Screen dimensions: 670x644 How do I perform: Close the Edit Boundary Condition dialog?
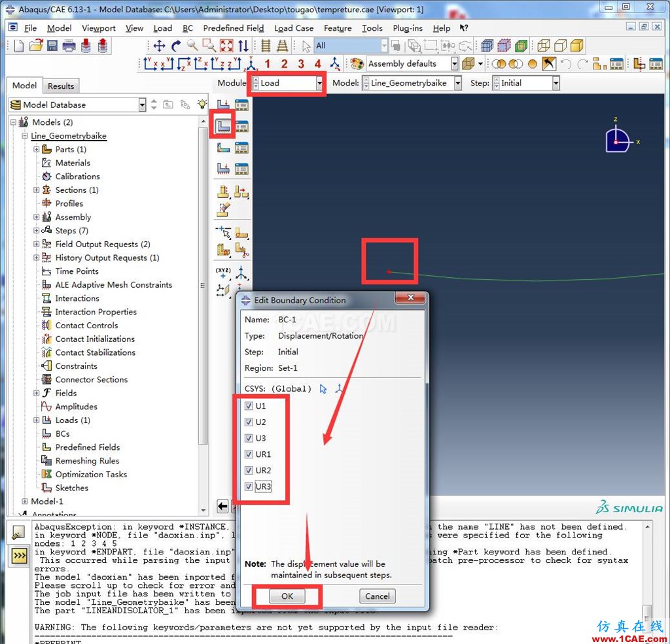click(x=411, y=297)
